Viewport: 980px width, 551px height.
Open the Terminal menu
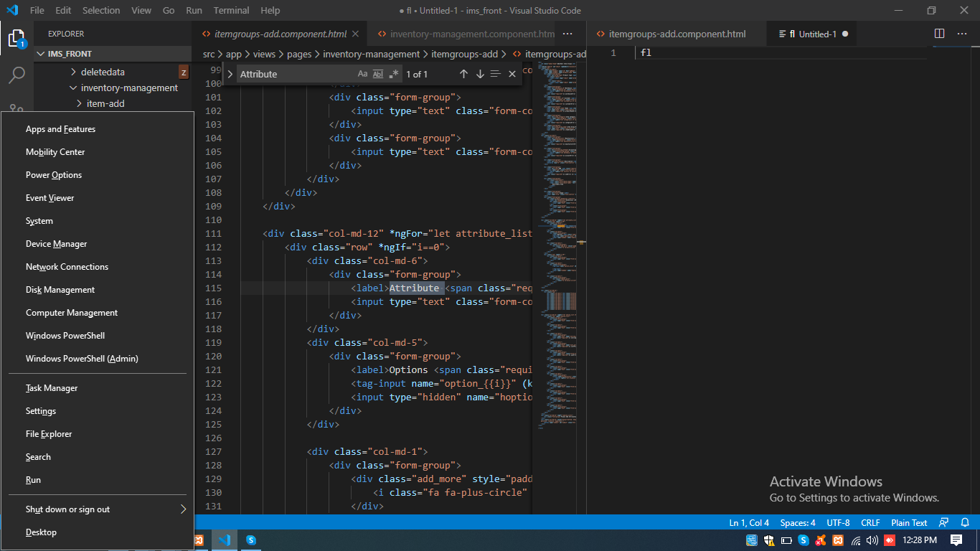pyautogui.click(x=231, y=11)
